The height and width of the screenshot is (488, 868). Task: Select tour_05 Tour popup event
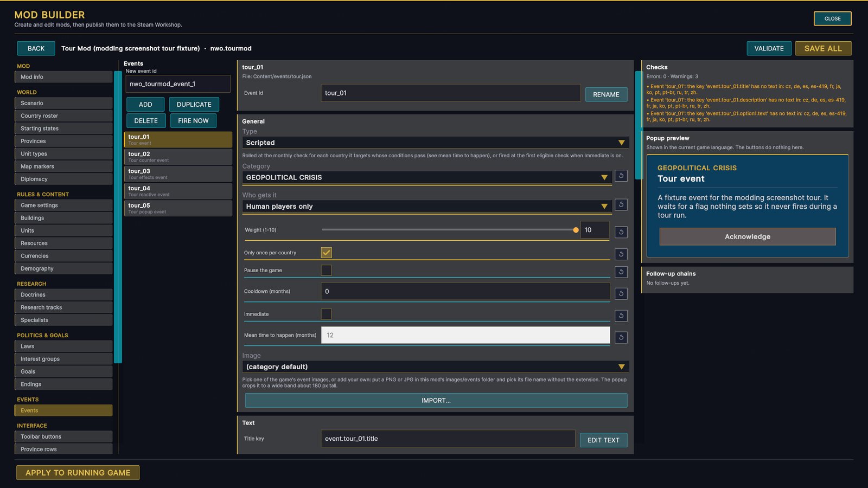click(178, 208)
